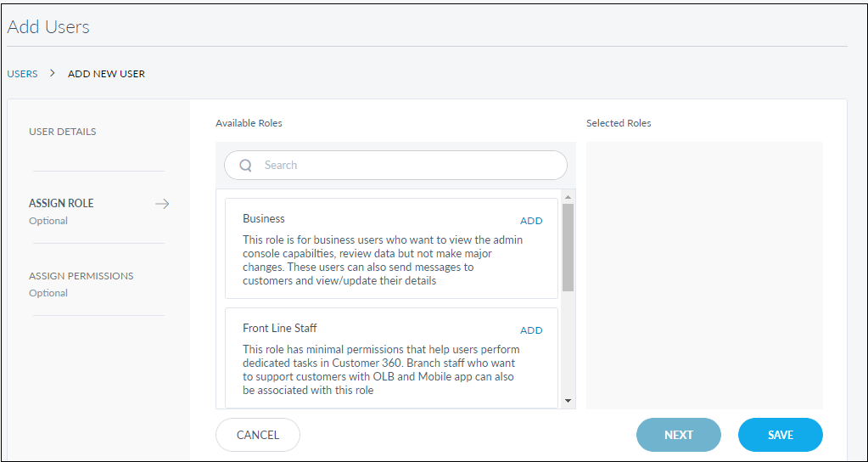Screen dimensions: 868x462
Task: Click the arrow beside Assign Role
Action: [x=162, y=204]
